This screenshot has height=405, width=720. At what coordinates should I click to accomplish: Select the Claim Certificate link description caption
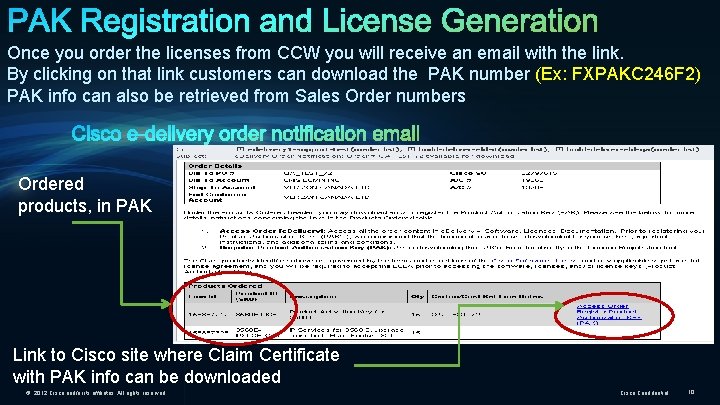click(x=176, y=366)
